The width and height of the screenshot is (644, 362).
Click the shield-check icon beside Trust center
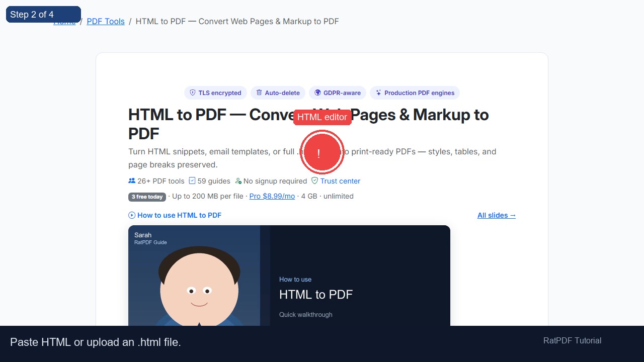coord(314,181)
